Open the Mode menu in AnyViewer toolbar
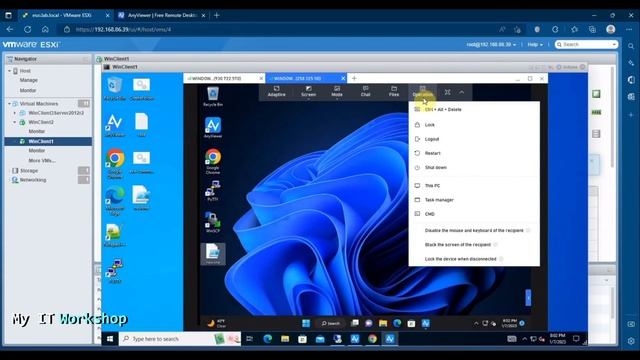 tap(337, 91)
